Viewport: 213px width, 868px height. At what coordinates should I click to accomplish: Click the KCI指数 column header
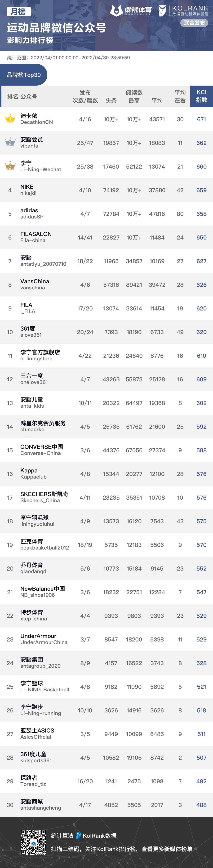202,96
